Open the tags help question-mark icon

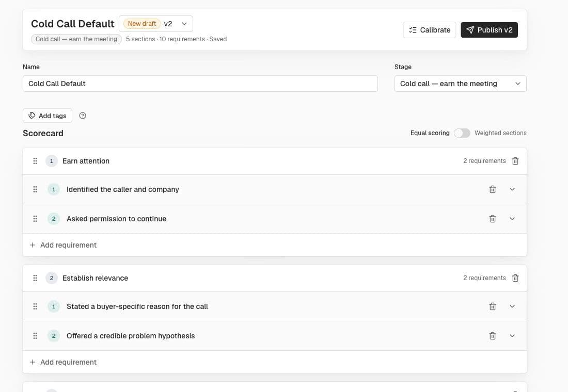coord(83,116)
